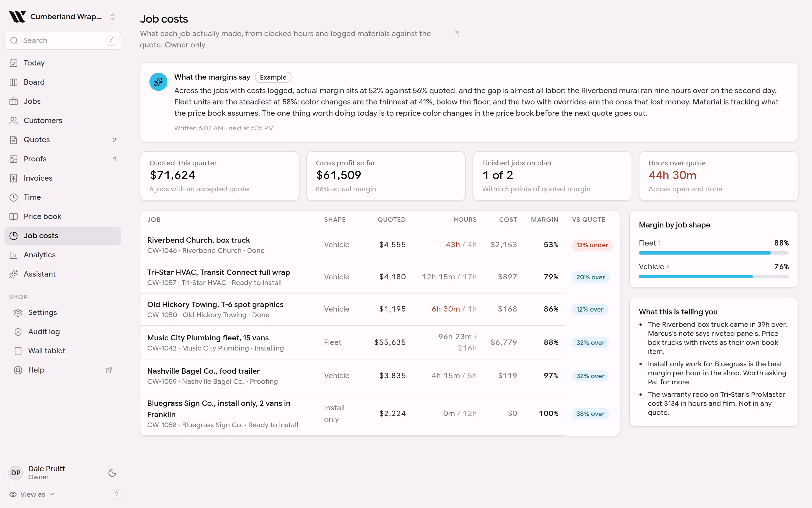Dismiss the page description with the X
The height and width of the screenshot is (508, 812).
tap(457, 32)
